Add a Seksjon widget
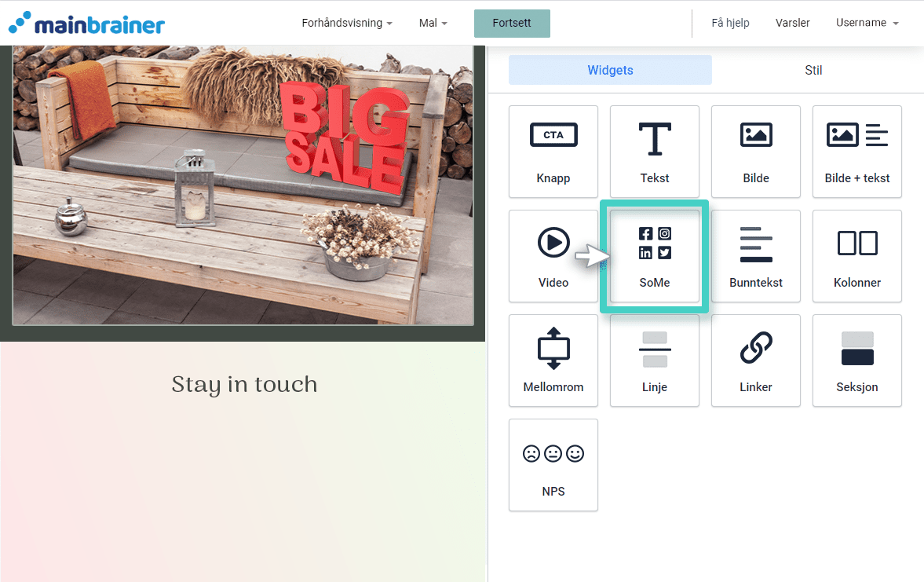This screenshot has width=924, height=582. 856,361
